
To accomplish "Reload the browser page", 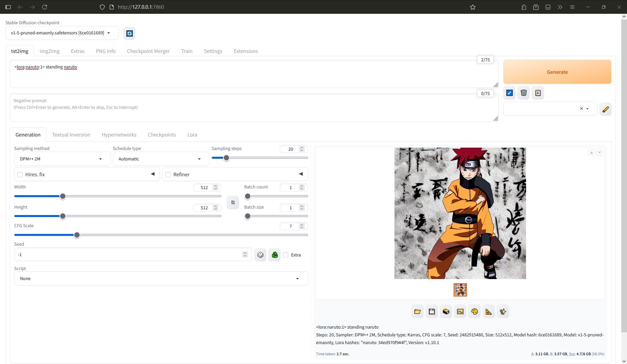I will tap(45, 7).
